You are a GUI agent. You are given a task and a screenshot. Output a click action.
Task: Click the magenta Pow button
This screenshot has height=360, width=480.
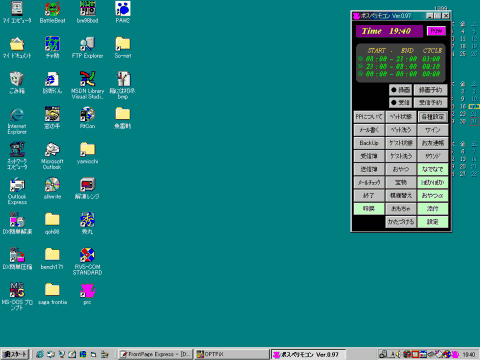click(x=436, y=31)
